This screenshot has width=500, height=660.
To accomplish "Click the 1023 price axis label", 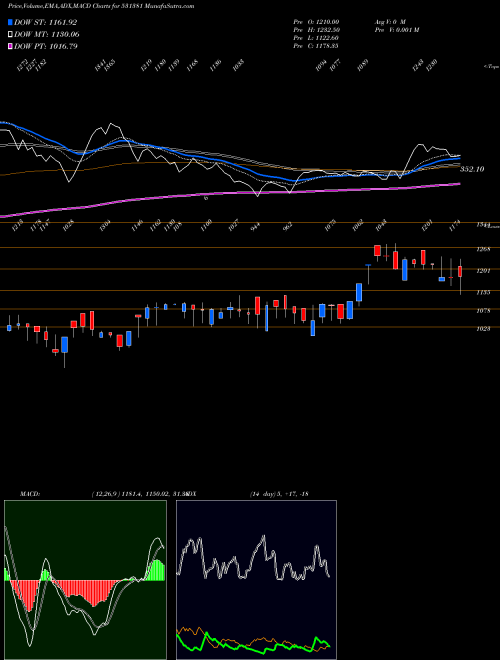I will click(x=483, y=329).
